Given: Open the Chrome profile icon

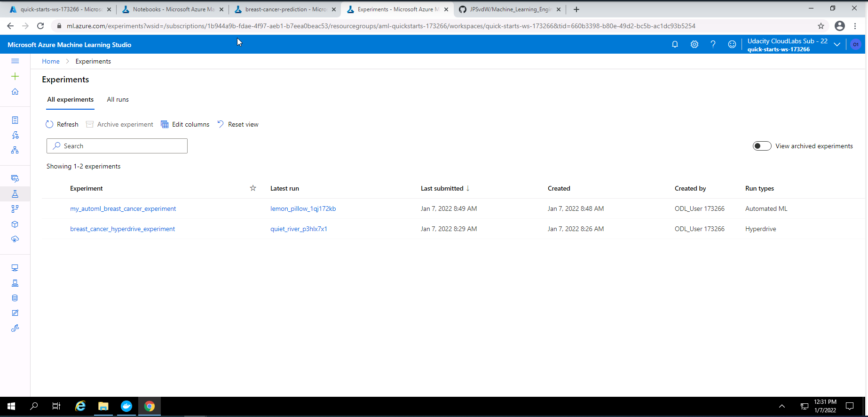Looking at the screenshot, I should (x=840, y=26).
